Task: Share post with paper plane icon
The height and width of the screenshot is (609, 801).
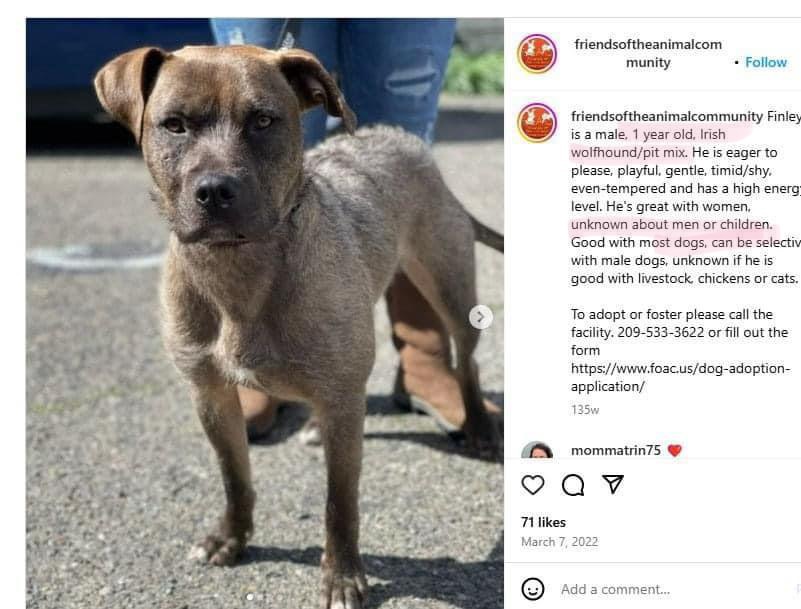Action: [612, 484]
